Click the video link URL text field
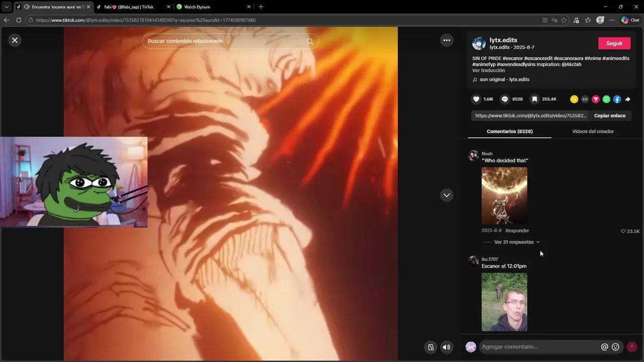Screen dimensions: 644x362 click(x=531, y=116)
